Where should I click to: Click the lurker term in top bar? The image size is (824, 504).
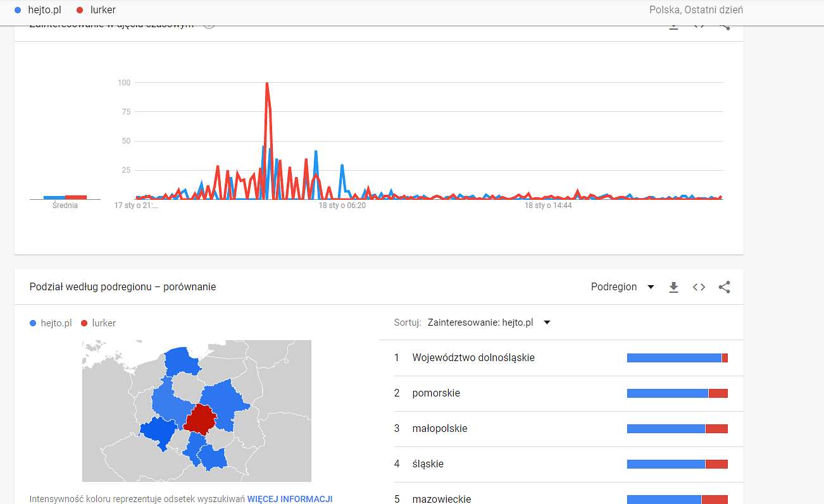pyautogui.click(x=103, y=10)
